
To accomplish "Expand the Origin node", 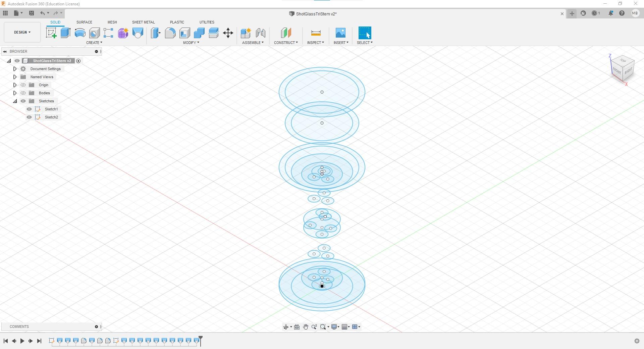I will pyautogui.click(x=15, y=85).
